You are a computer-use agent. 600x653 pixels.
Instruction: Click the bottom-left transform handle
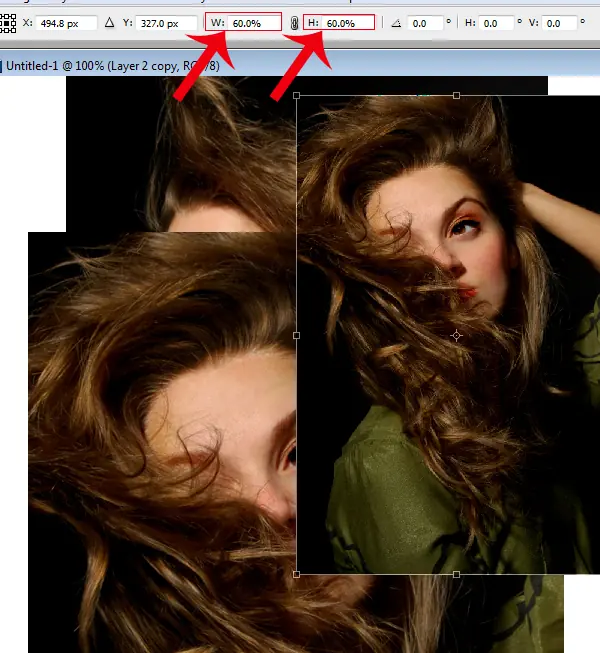coord(296,575)
